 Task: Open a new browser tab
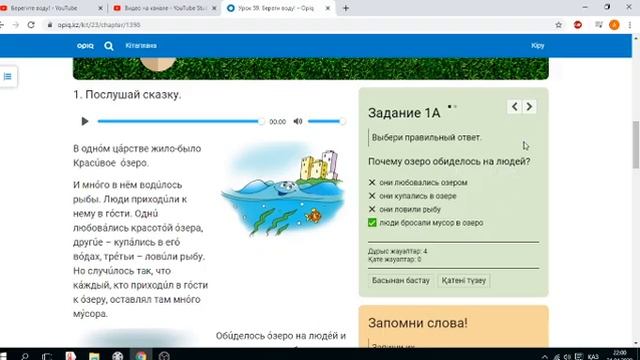pos(346,8)
